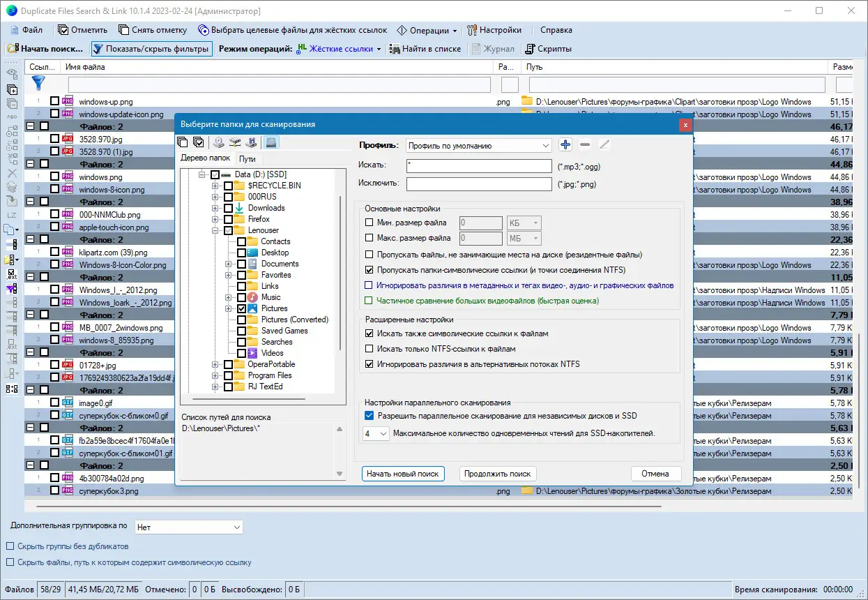The width and height of the screenshot is (868, 600).
Task: Click the blue funnel filter icon
Action: coord(38,84)
